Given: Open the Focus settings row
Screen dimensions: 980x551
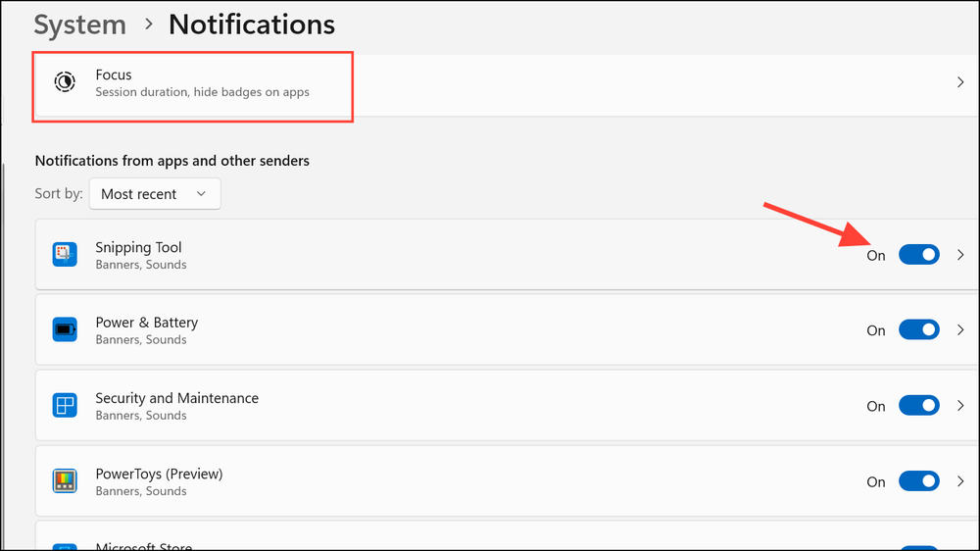Looking at the screenshot, I should click(490, 82).
